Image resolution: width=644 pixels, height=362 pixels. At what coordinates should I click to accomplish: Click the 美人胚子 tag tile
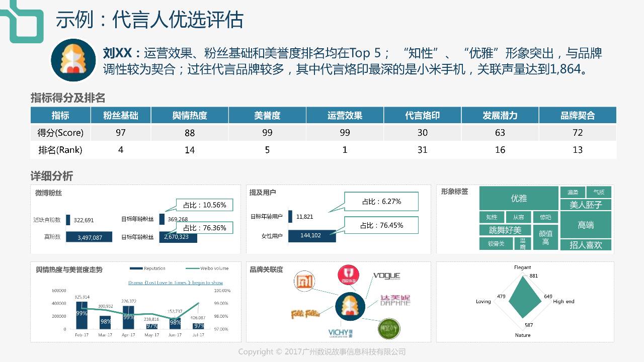click(x=586, y=205)
